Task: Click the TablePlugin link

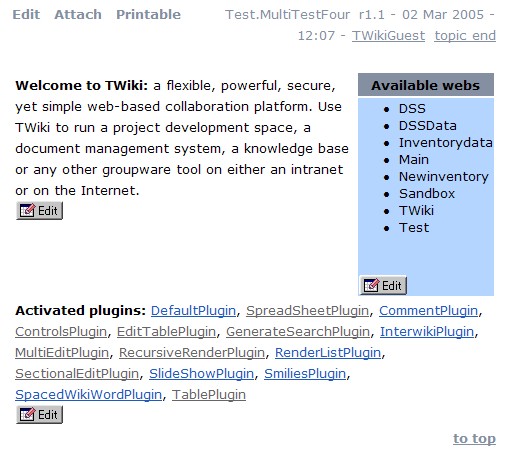Action: [x=209, y=395]
